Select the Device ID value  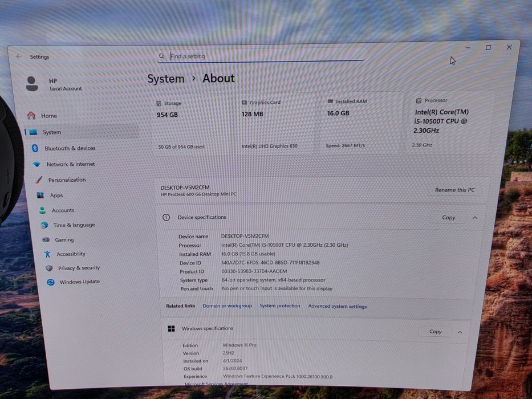pos(270,263)
